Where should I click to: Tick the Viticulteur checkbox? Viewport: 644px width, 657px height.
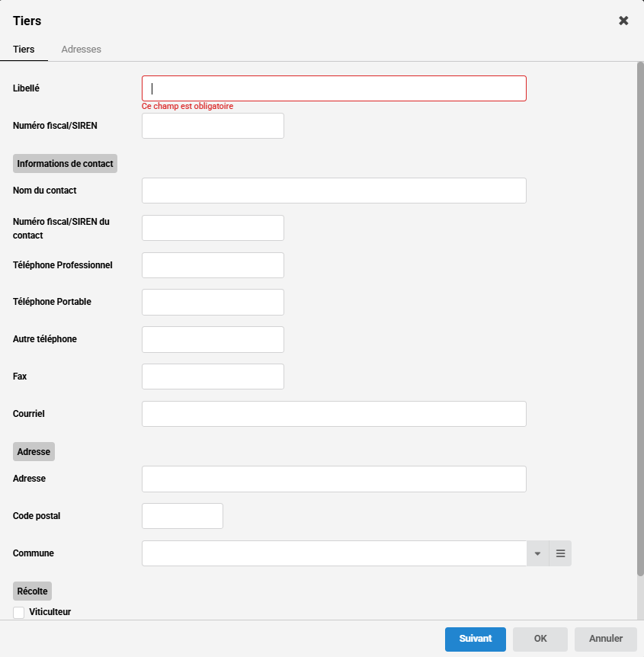19,612
